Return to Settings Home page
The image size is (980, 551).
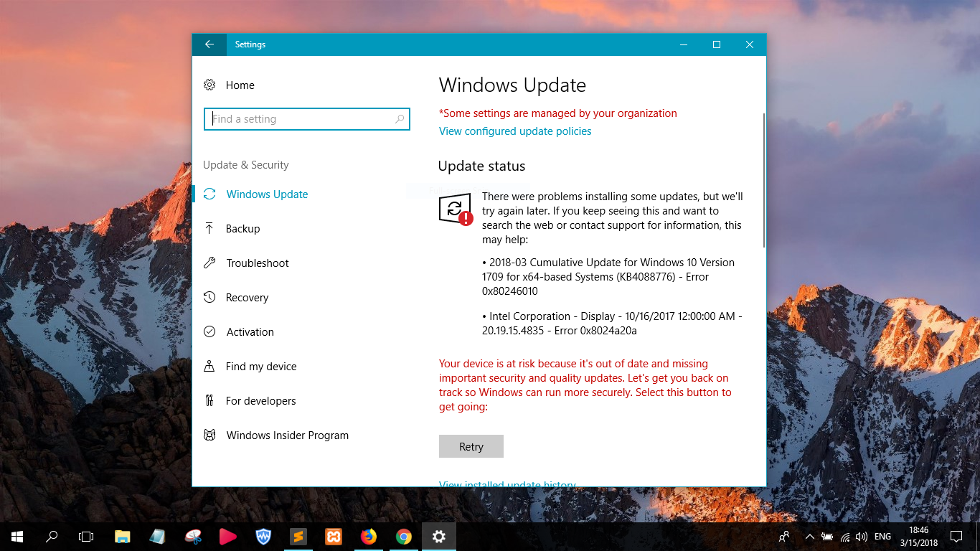(x=241, y=85)
